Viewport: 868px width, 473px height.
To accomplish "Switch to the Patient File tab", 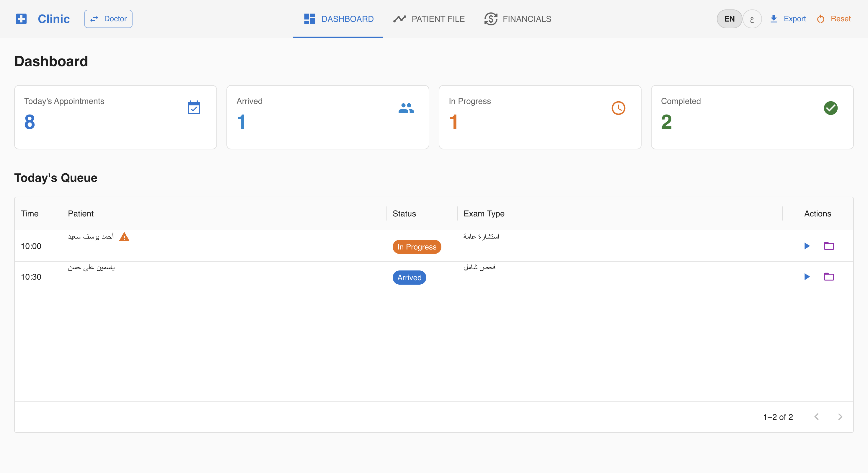I will click(429, 19).
